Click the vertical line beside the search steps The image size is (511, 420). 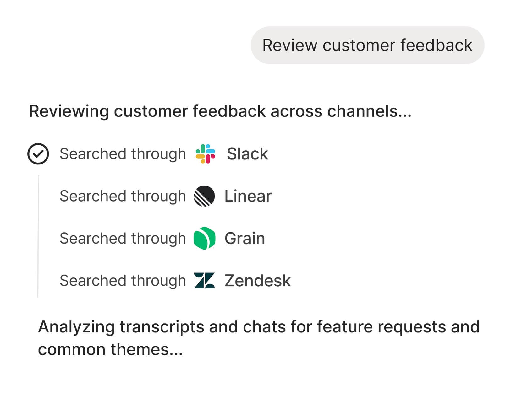pos(38,235)
